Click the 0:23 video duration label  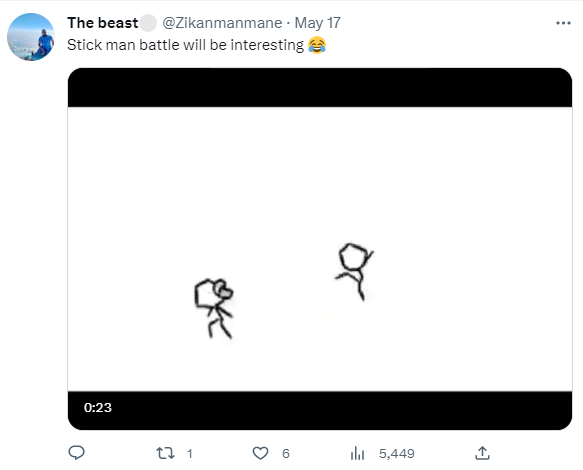point(98,408)
